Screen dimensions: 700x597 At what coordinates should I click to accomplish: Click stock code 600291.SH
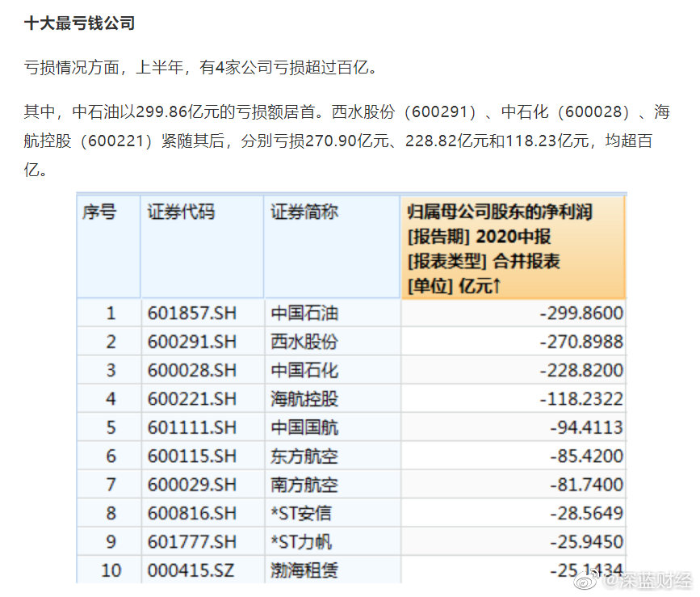pos(192,342)
